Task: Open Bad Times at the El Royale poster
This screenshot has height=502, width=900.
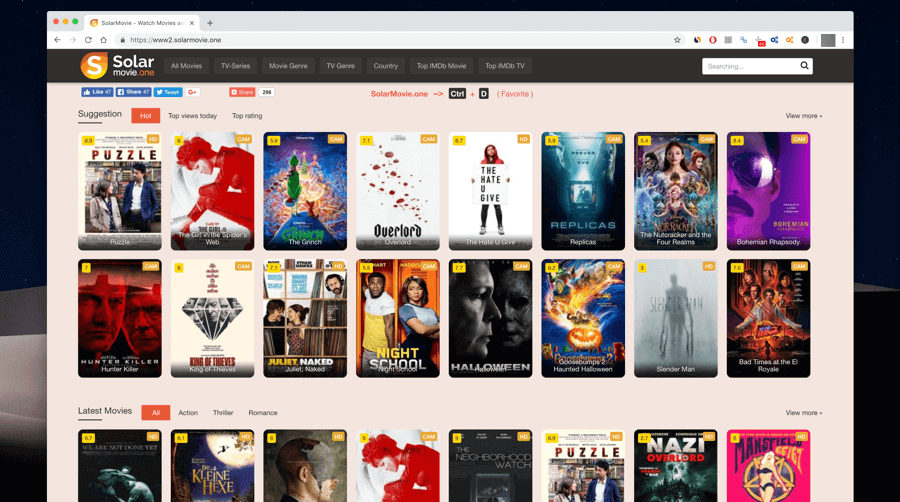Action: pos(769,318)
